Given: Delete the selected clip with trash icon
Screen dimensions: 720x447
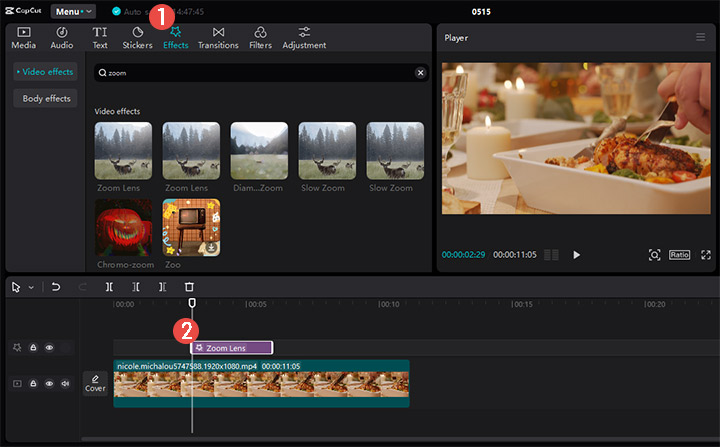Looking at the screenshot, I should click(189, 287).
